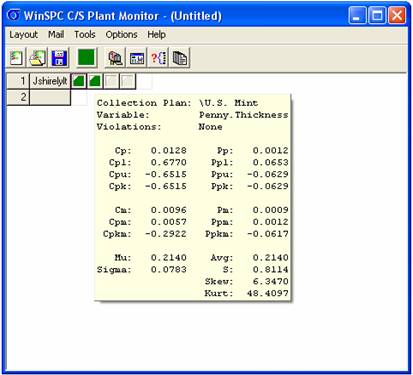
Task: Maximize the WinSPC Plant Monitor window
Action: point(377,16)
